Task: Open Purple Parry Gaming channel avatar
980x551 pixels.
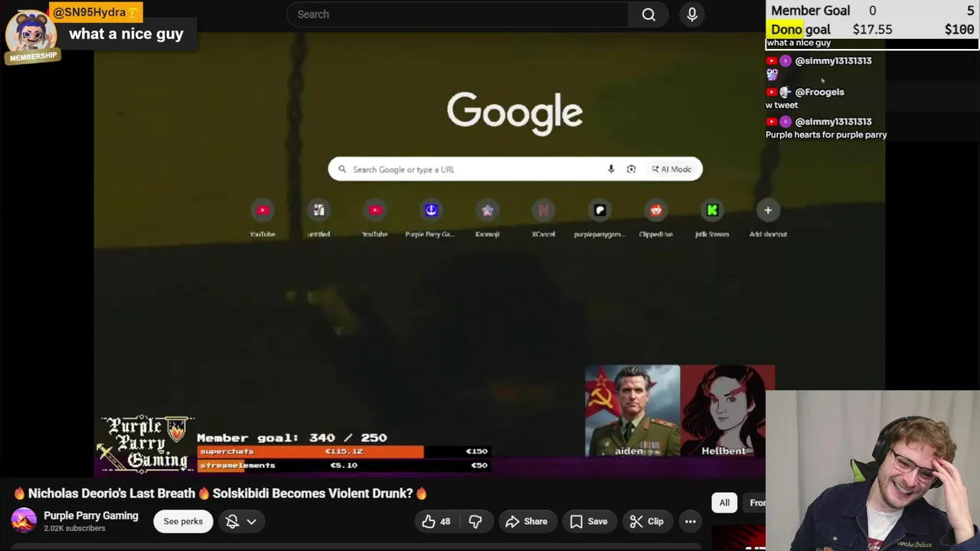Action: click(24, 521)
